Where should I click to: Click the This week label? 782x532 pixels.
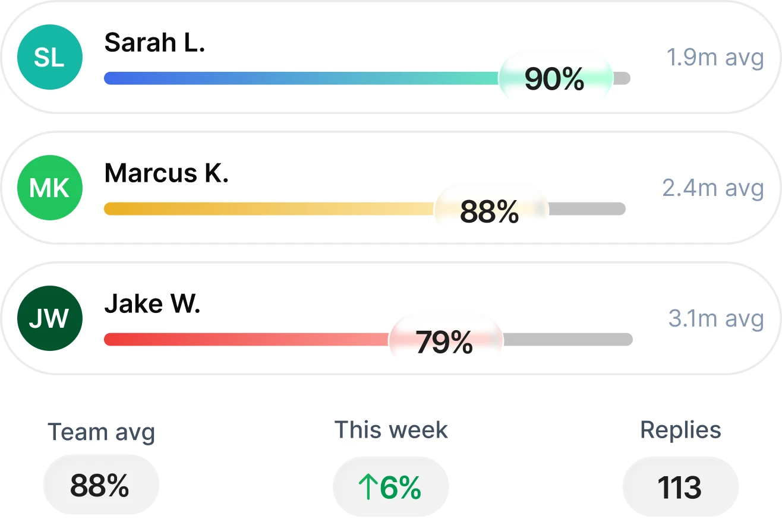[391, 430]
